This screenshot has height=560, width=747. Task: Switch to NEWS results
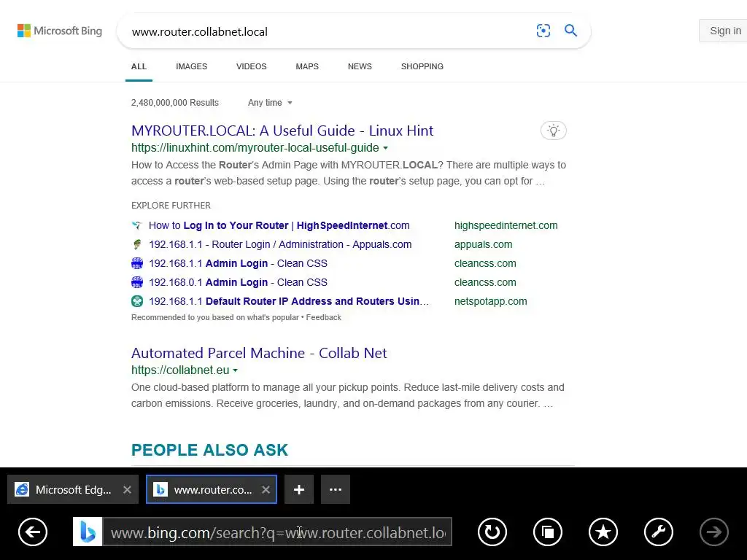(x=360, y=66)
